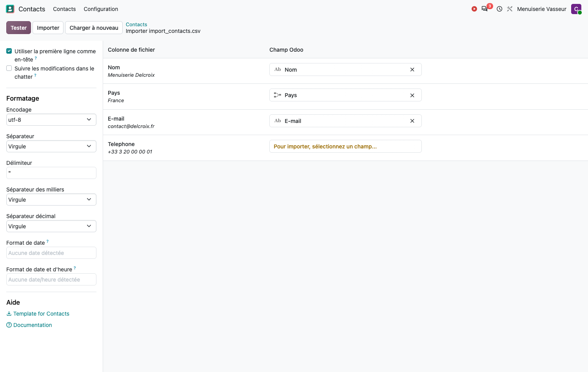This screenshot has width=588, height=372.
Task: Click the Contacts app title
Action: coord(32,9)
